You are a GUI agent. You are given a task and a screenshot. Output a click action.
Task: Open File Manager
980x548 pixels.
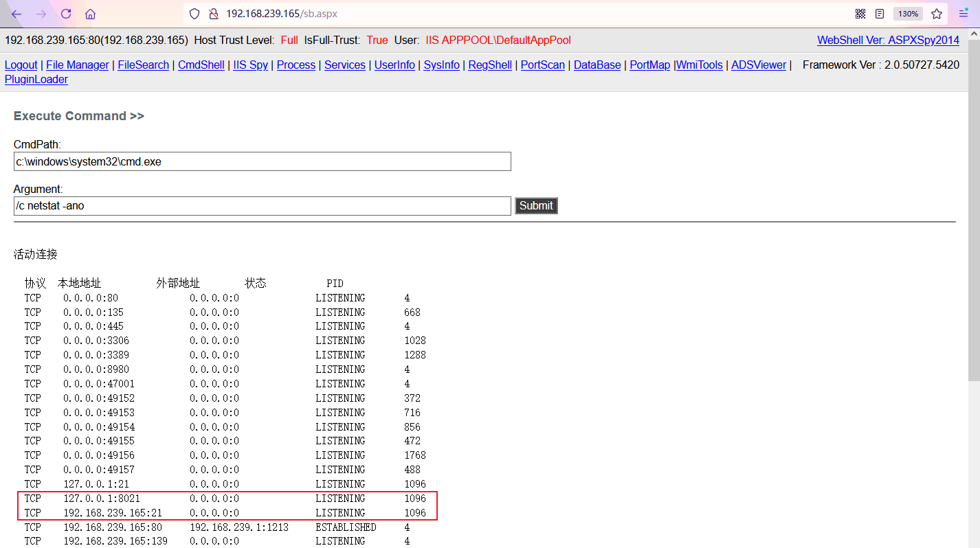[78, 65]
